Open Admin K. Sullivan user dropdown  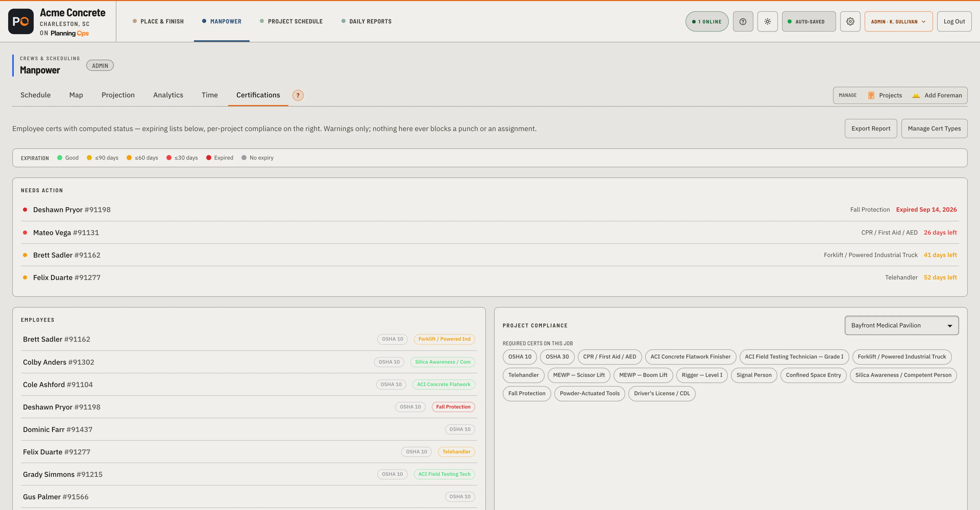[x=898, y=22]
